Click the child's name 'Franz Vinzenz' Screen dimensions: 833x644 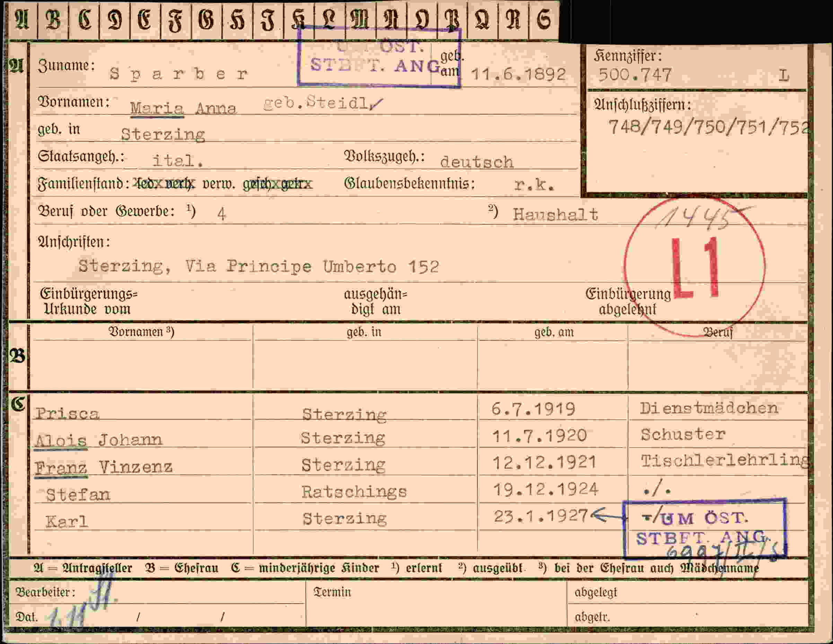(x=104, y=467)
